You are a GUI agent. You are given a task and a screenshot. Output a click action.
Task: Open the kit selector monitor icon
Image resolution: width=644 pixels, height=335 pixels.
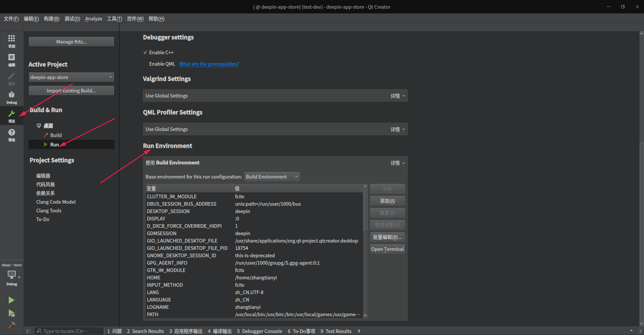pyautogui.click(x=11, y=275)
